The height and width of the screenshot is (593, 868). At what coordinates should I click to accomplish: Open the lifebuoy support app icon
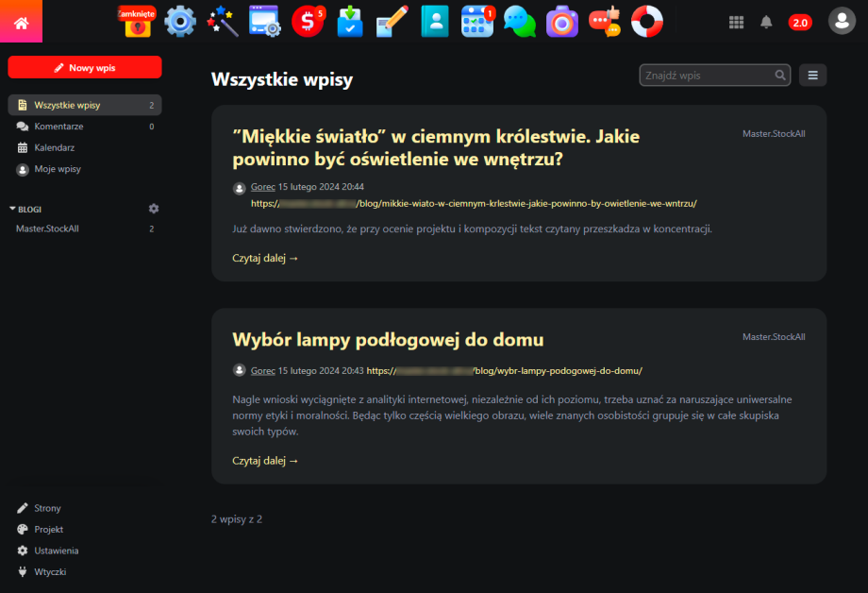coord(647,21)
